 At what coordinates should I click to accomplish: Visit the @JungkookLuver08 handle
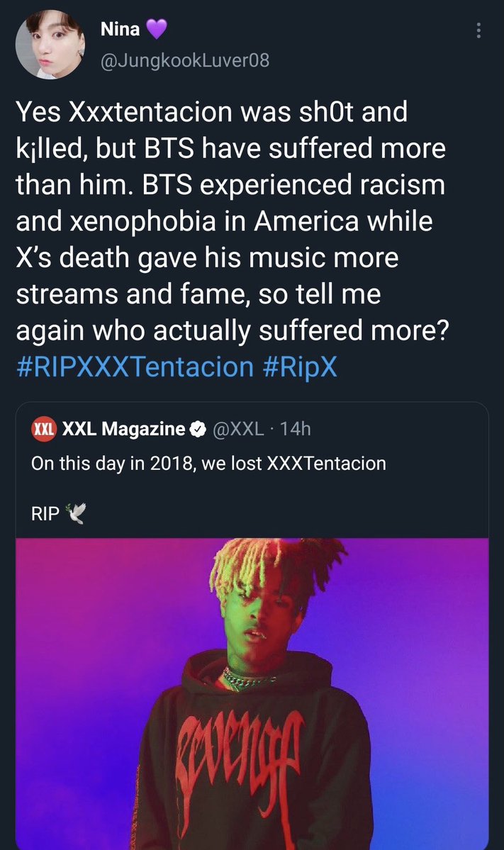[184, 61]
